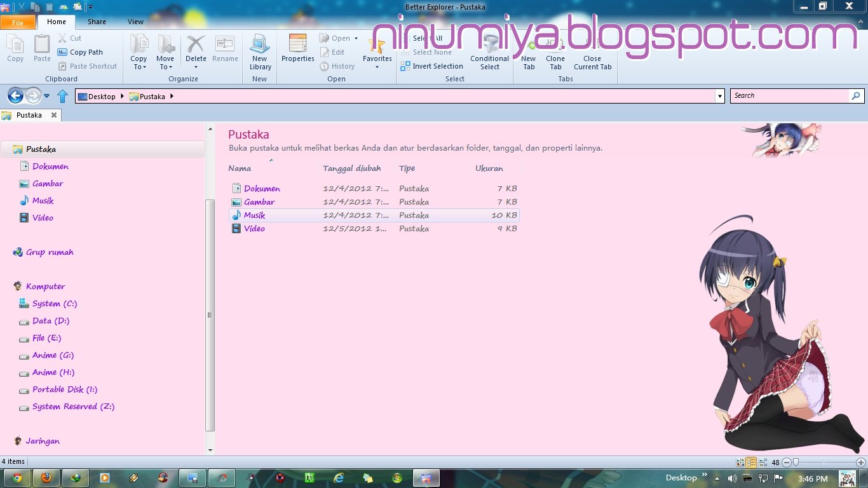Show the desktop toolbar labeled Desktop
Screen dimensions: 868x488
[x=681, y=478]
